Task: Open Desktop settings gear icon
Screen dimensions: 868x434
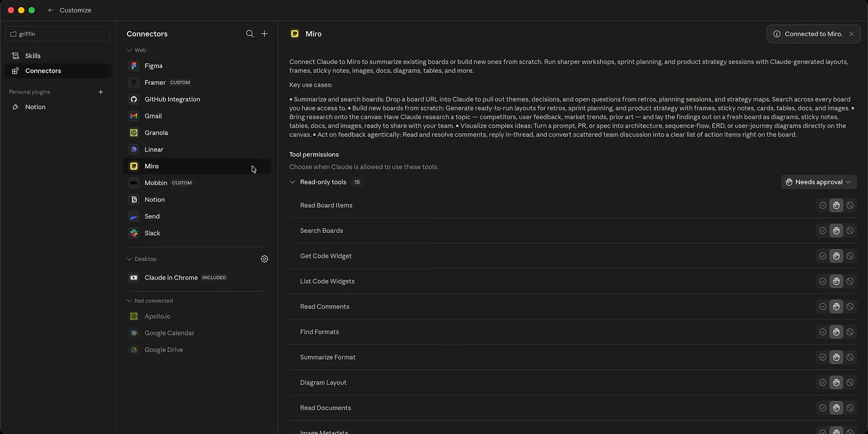Action: click(264, 259)
